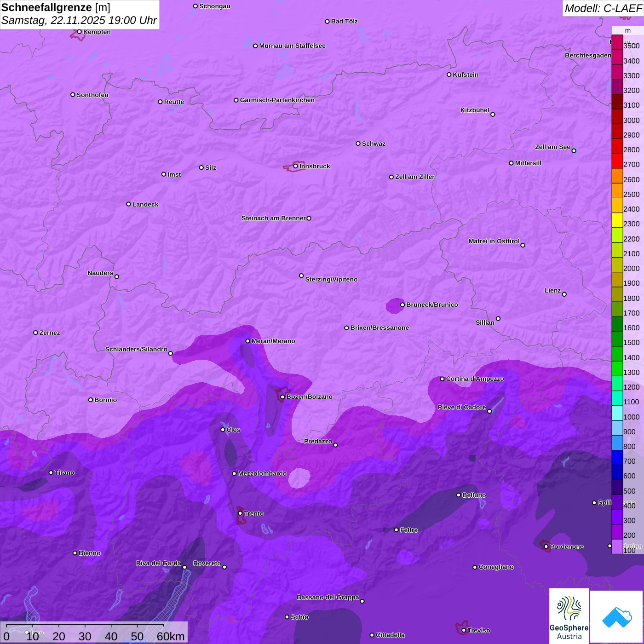644x644 pixels.
Task: Click the 3000 legend value
Action: coord(631,120)
